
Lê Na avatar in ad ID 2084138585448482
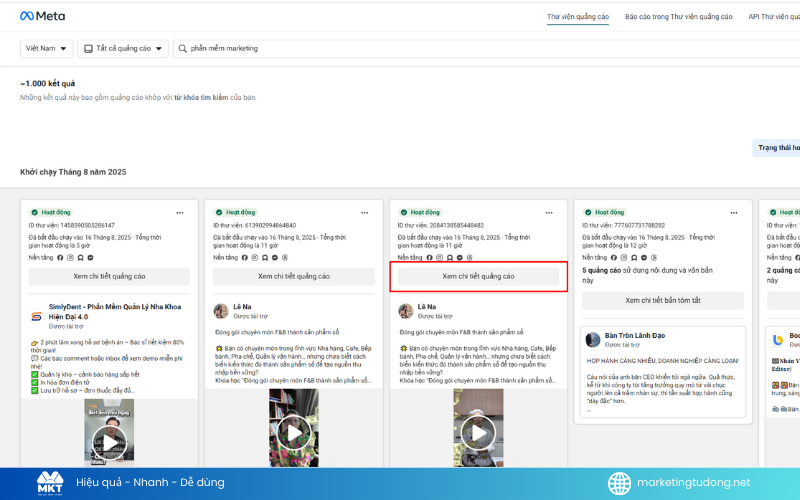pos(406,311)
